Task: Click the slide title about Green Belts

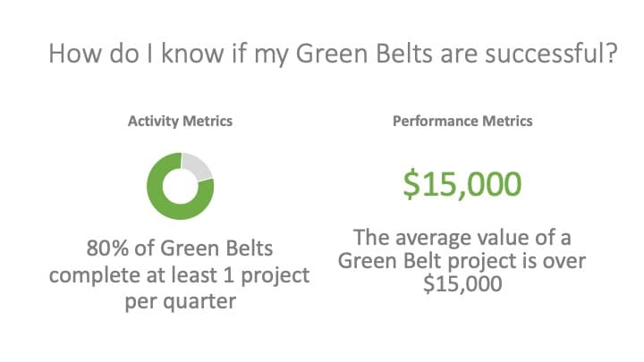Action: click(333, 55)
